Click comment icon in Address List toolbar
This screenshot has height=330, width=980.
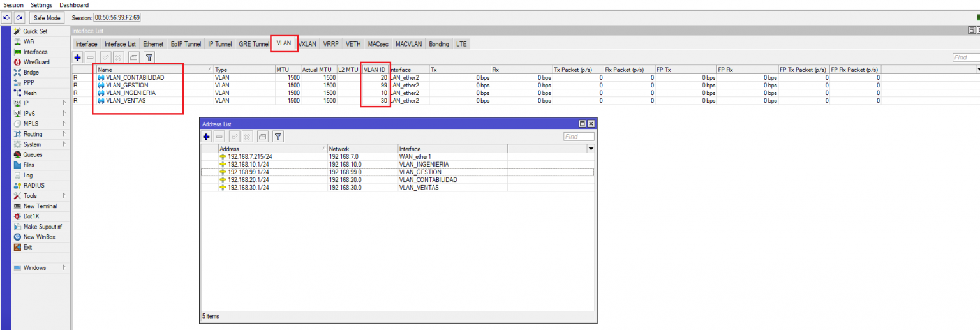click(x=262, y=137)
